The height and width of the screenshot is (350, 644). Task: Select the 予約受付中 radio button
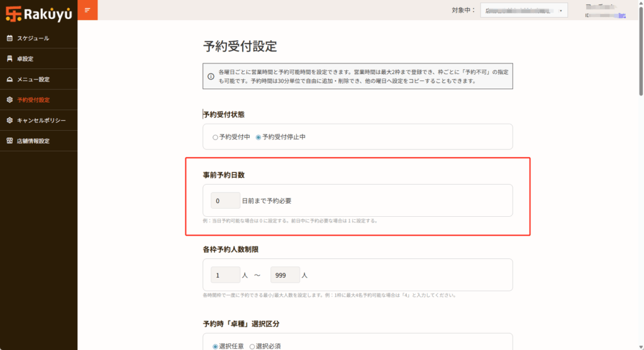pos(215,137)
